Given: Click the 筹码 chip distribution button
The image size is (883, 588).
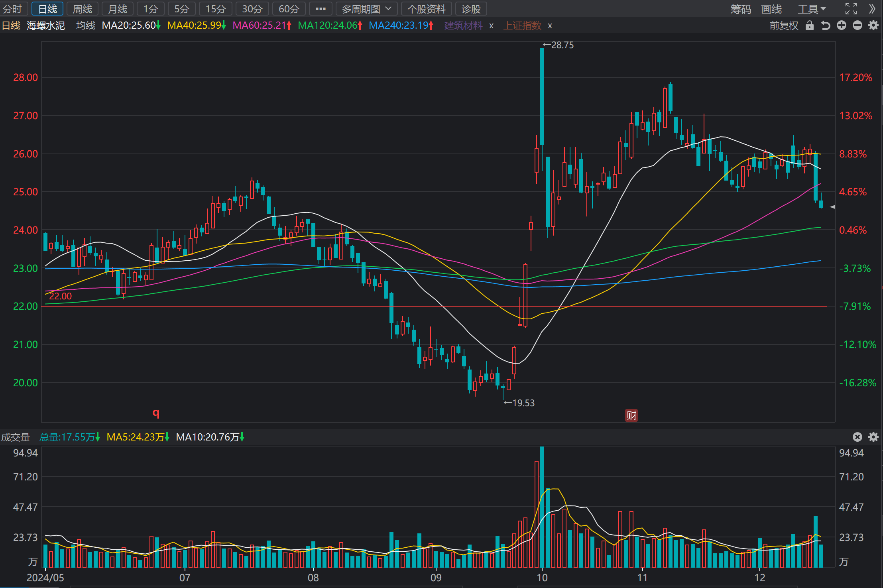Looking at the screenshot, I should click(741, 9).
